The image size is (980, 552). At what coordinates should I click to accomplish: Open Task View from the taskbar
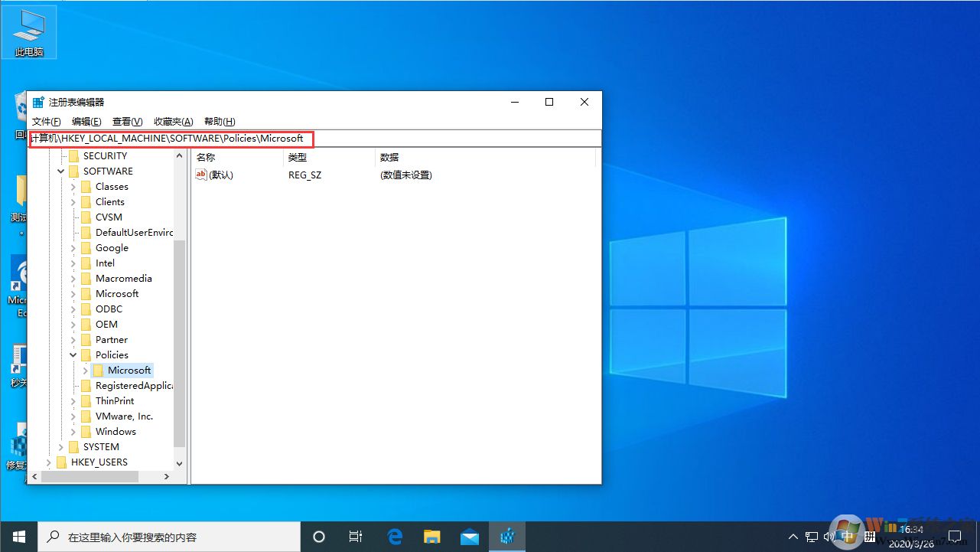tap(355, 536)
